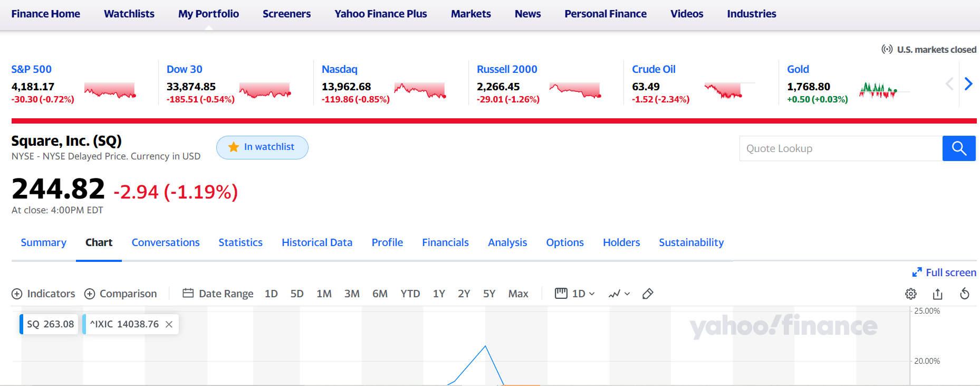The height and width of the screenshot is (386, 980).
Task: Open the Videos menu
Action: coord(687,14)
